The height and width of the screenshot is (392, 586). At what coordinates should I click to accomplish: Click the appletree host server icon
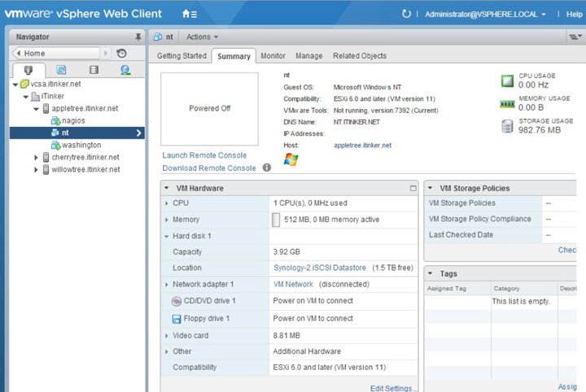[46, 108]
